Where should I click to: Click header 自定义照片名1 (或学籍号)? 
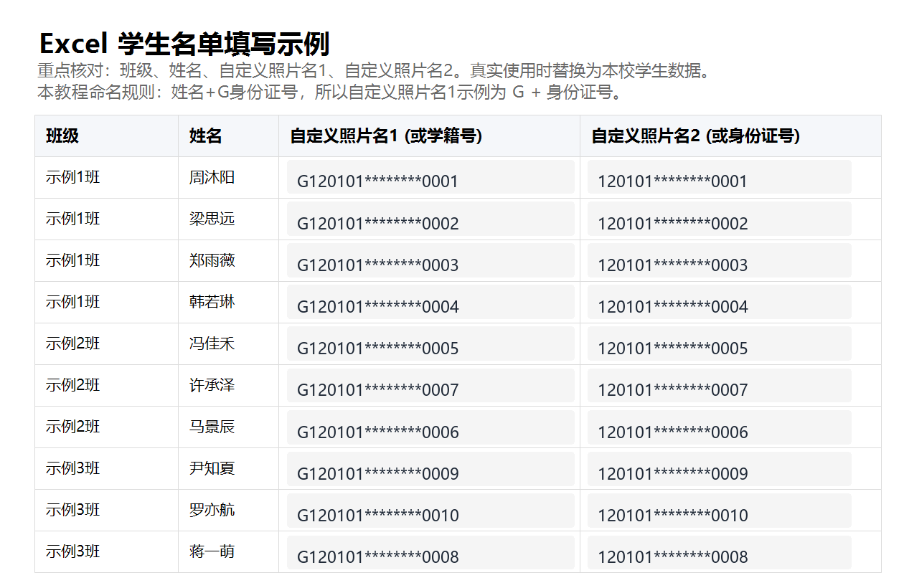(429, 136)
